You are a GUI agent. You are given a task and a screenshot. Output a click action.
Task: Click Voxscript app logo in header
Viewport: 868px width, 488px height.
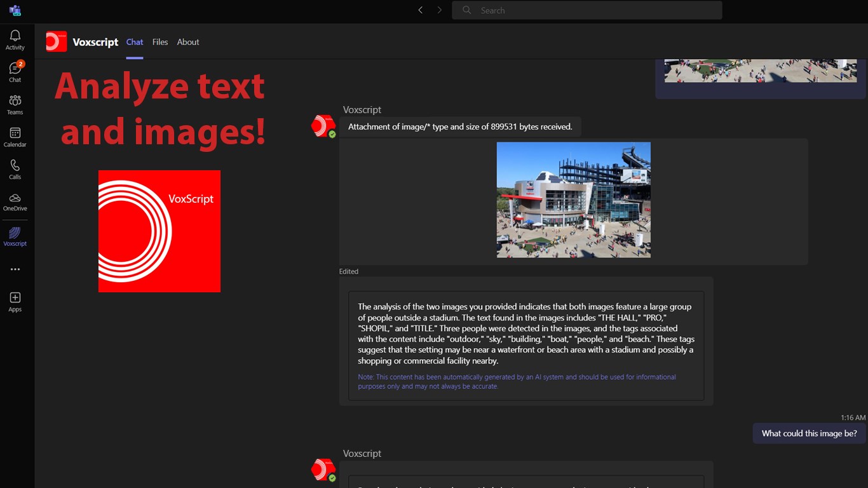pyautogui.click(x=57, y=41)
